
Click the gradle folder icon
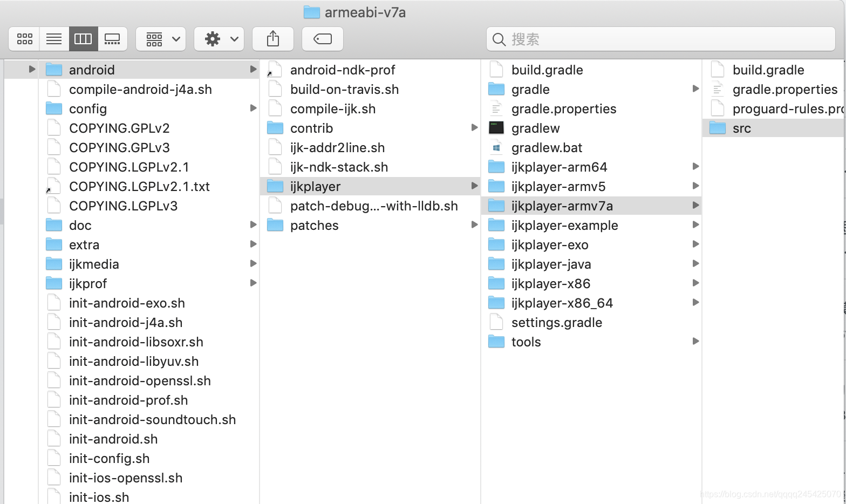[496, 89]
